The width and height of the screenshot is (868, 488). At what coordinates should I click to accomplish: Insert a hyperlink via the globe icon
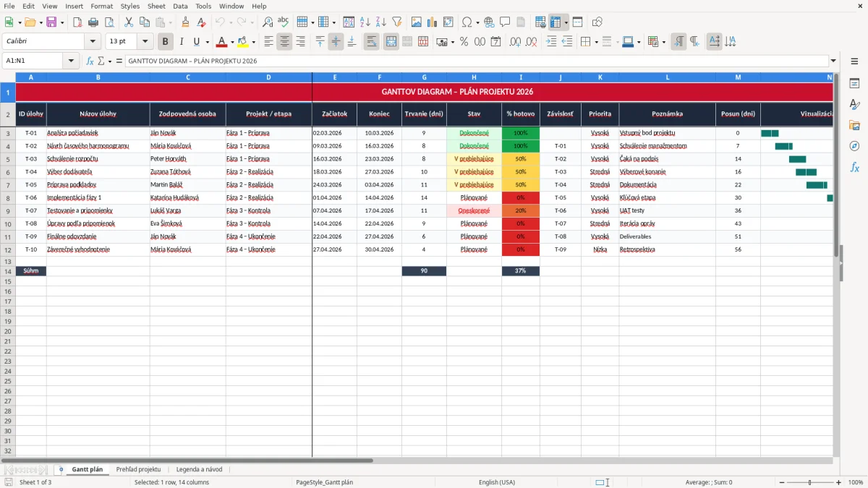point(489,22)
